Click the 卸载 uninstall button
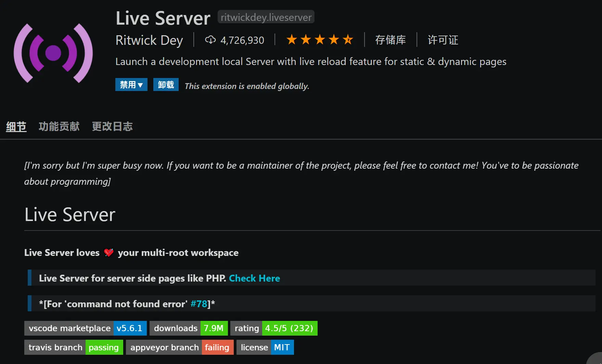Image resolution: width=602 pixels, height=364 pixels. click(166, 84)
